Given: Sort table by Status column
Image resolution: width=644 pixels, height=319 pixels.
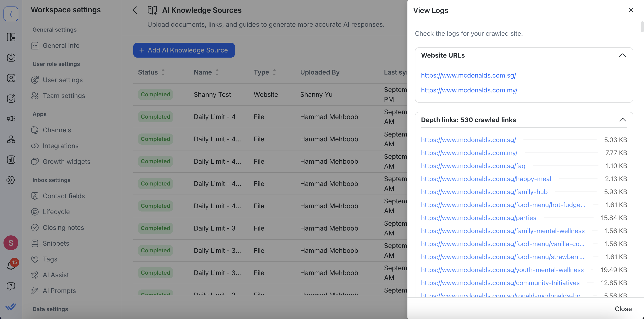Looking at the screenshot, I should 163,72.
